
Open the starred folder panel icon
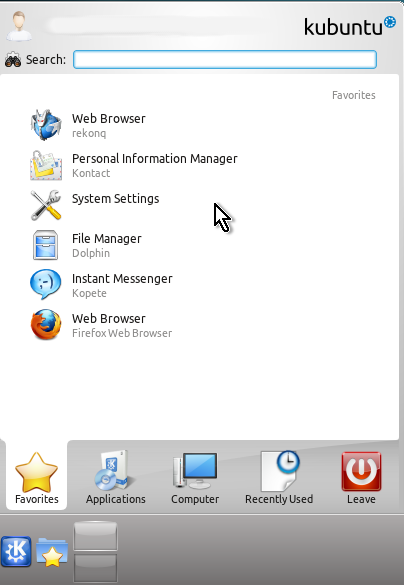[x=52, y=552]
